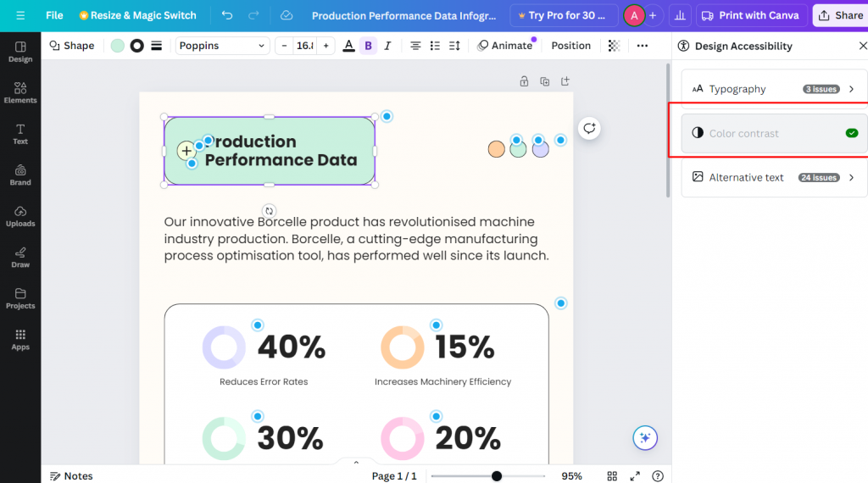Open the 95% zoom level menu
This screenshot has height=483, width=868.
click(x=572, y=476)
